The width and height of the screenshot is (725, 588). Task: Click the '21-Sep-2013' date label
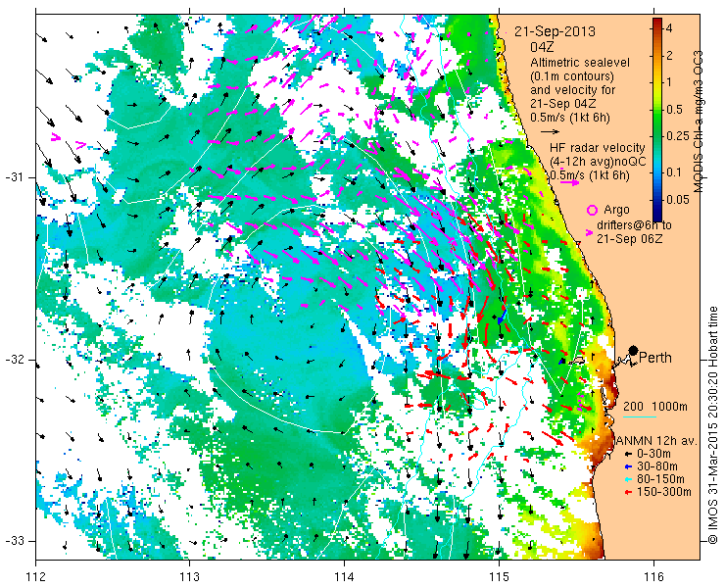click(x=555, y=32)
